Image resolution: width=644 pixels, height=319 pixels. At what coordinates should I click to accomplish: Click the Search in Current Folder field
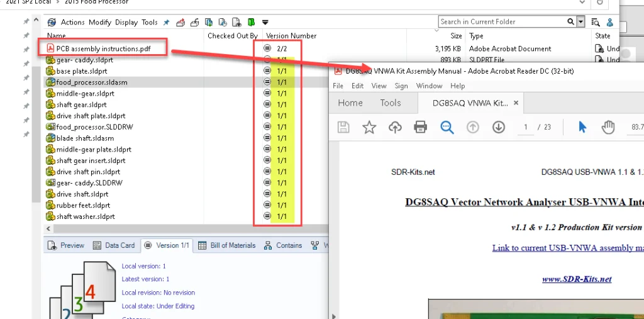click(502, 22)
